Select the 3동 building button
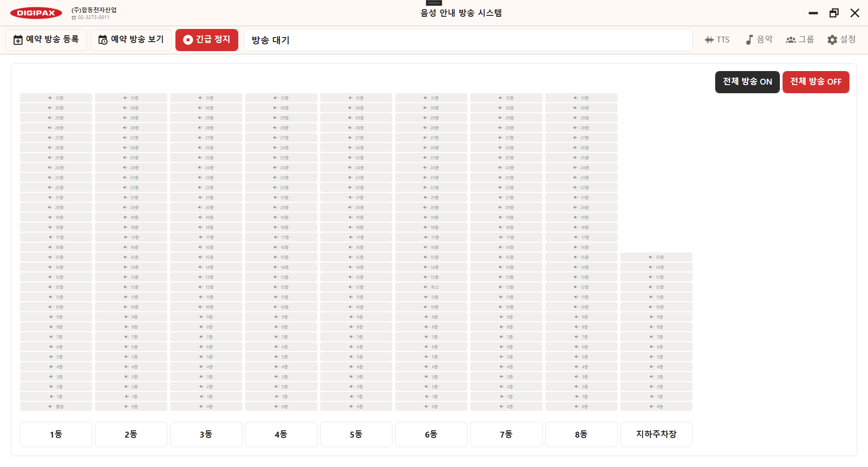 point(206,434)
